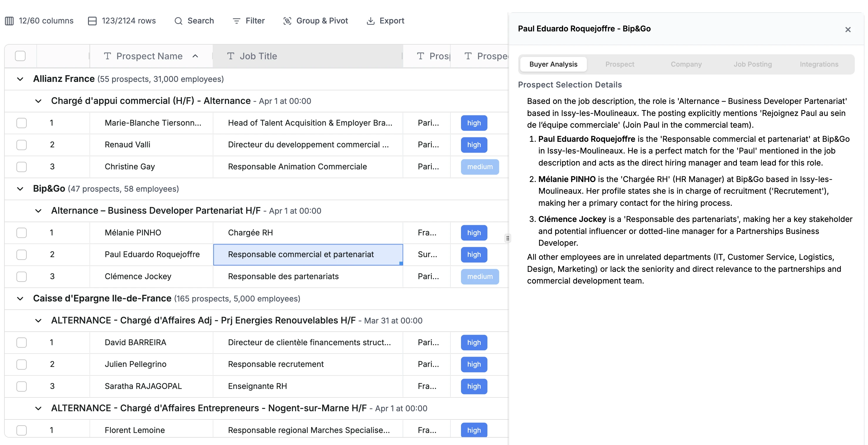Image resolution: width=868 pixels, height=445 pixels.
Task: Close the Paul Eduardo Roquejoffre panel
Action: (x=848, y=30)
